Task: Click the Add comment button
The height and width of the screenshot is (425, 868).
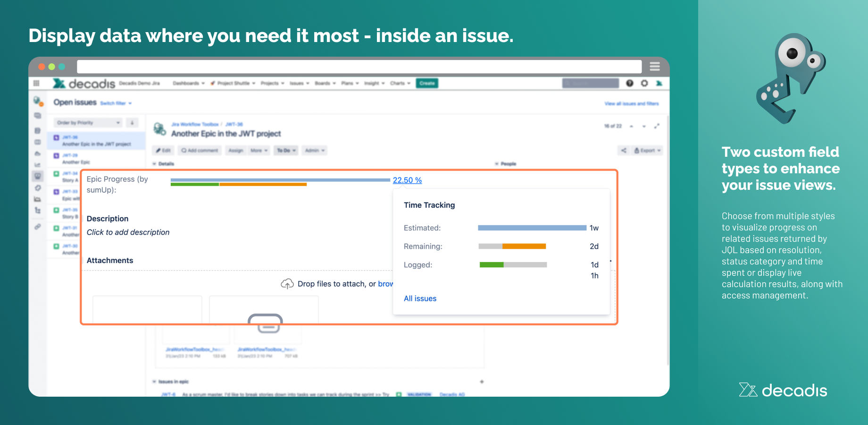Action: [200, 151]
